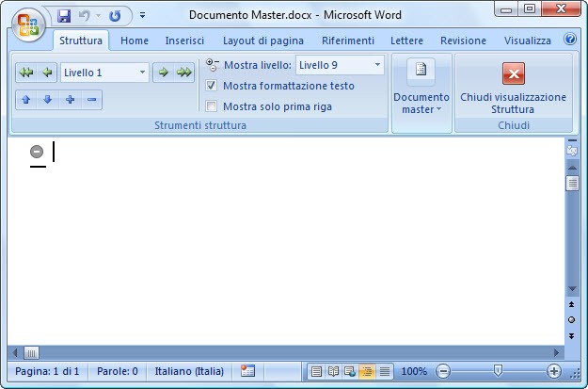Promote the outline level with the single left arrow
Image resolution: width=588 pixels, height=389 pixels.
[x=46, y=73]
